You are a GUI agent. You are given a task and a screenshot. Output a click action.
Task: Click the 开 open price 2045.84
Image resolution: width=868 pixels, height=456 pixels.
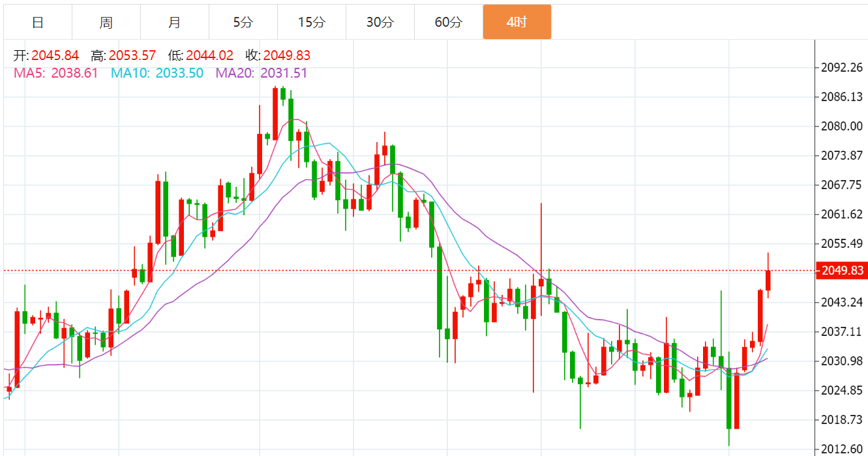(x=55, y=56)
